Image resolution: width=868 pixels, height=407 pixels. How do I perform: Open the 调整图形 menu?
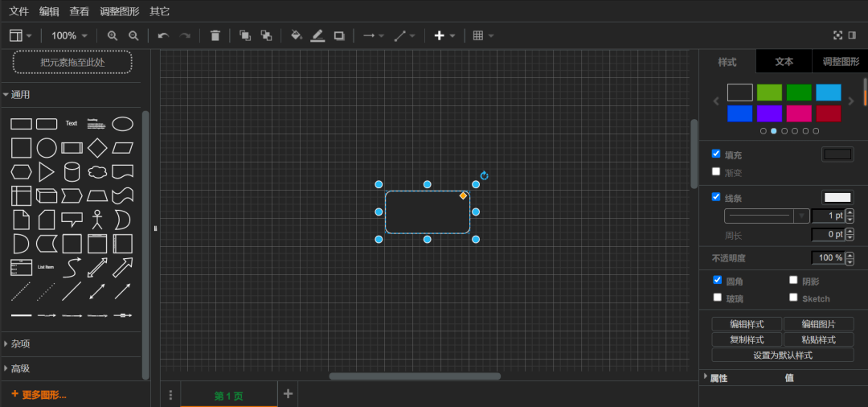120,11
